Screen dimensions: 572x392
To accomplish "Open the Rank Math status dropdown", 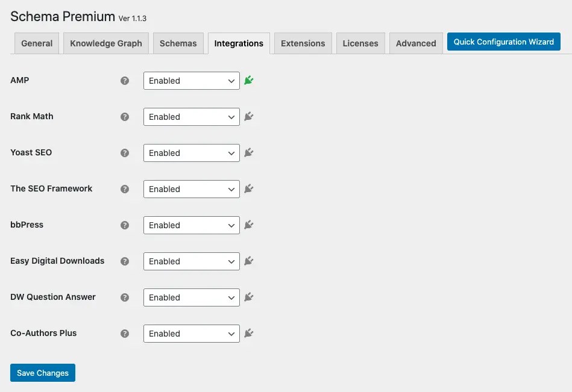I will click(x=192, y=117).
